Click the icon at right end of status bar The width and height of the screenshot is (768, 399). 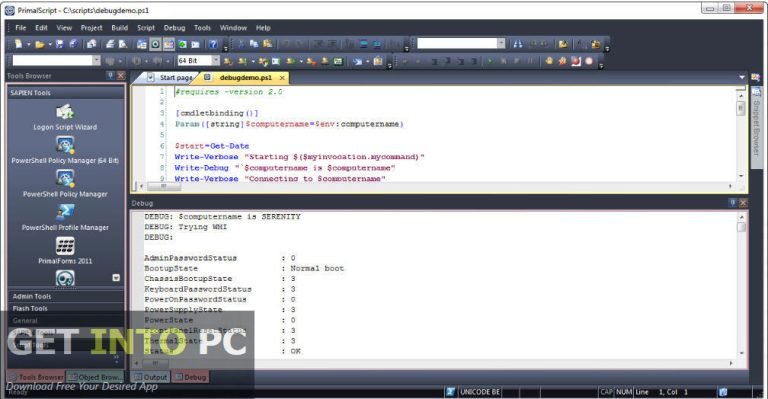point(722,392)
